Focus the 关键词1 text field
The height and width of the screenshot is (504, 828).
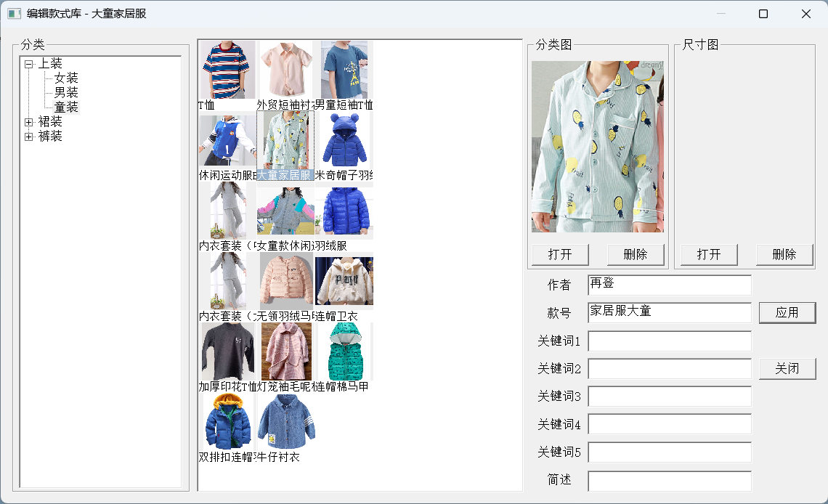(669, 341)
